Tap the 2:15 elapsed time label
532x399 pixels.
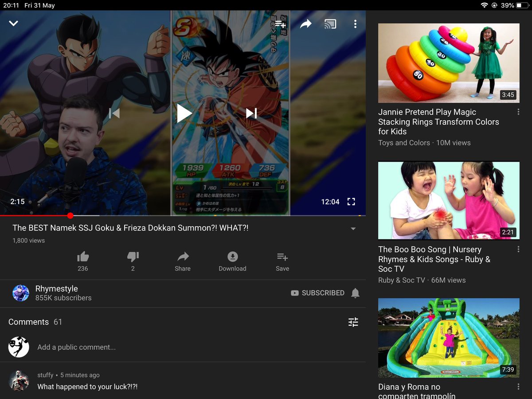click(x=17, y=202)
